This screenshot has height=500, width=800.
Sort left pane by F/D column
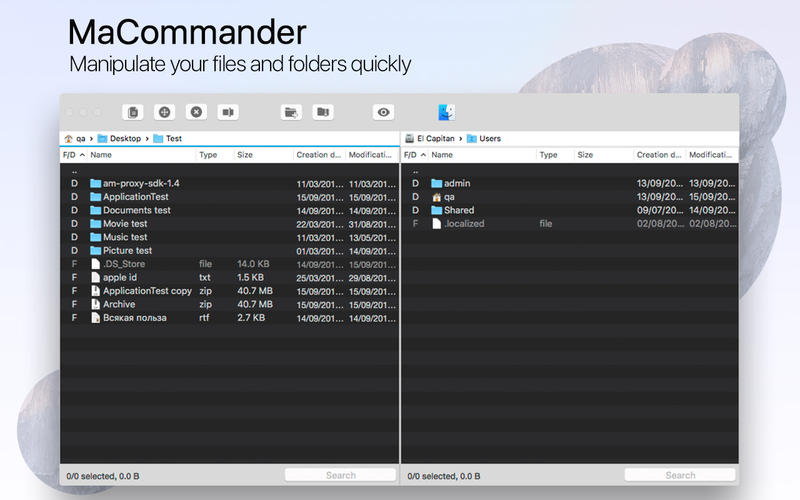73,155
